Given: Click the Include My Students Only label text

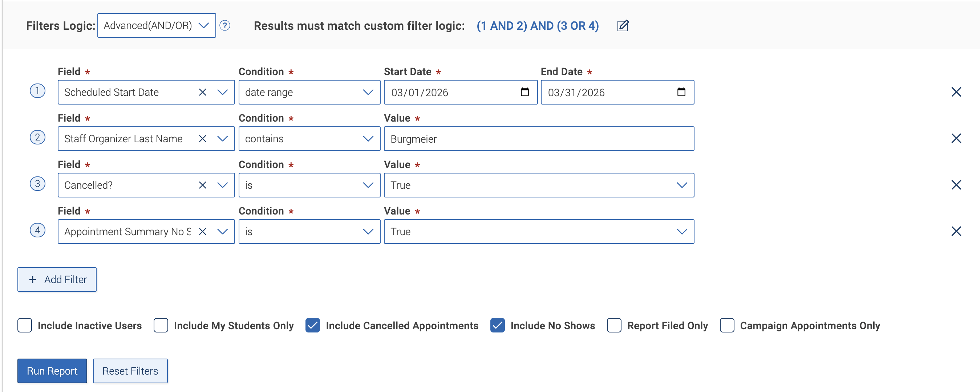Looking at the screenshot, I should pos(234,326).
